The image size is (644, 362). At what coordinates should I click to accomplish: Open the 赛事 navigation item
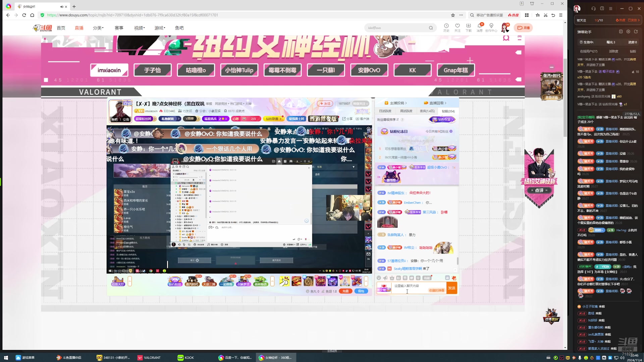click(x=119, y=28)
